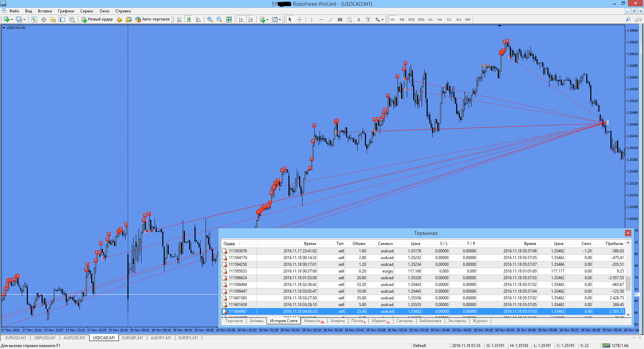This screenshot has height=349, width=644.
Task: Tile windows with the grid icon
Action: tap(229, 19)
